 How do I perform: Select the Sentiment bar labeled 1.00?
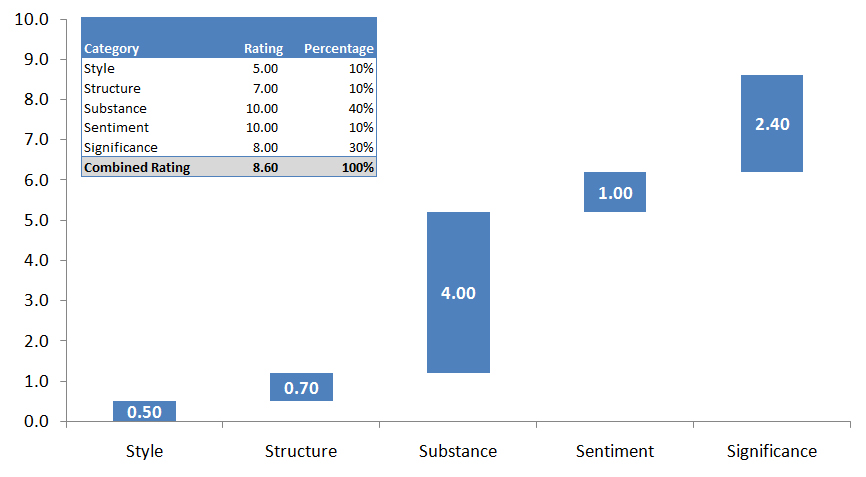[x=615, y=192]
